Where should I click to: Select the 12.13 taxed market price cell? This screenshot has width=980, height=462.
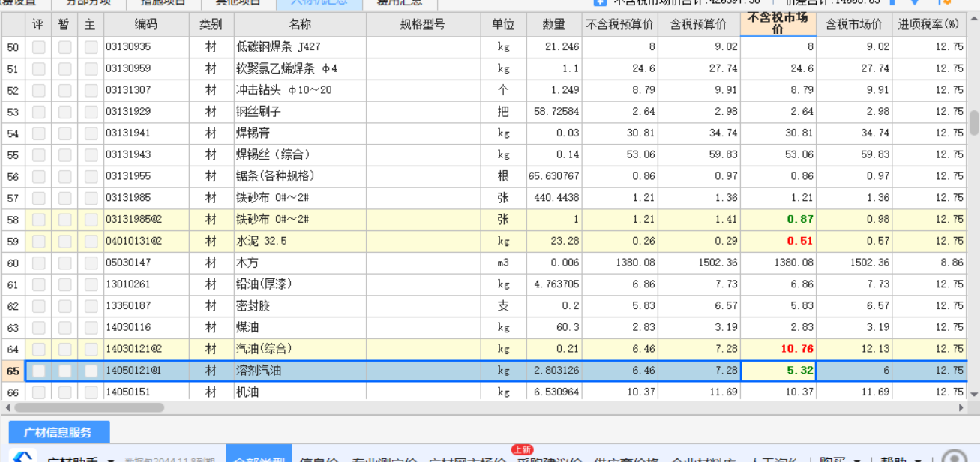coord(853,349)
